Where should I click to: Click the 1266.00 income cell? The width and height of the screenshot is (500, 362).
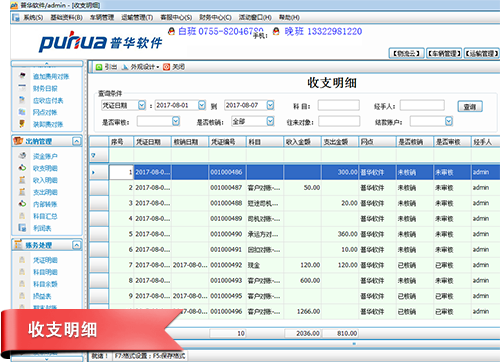click(x=302, y=311)
